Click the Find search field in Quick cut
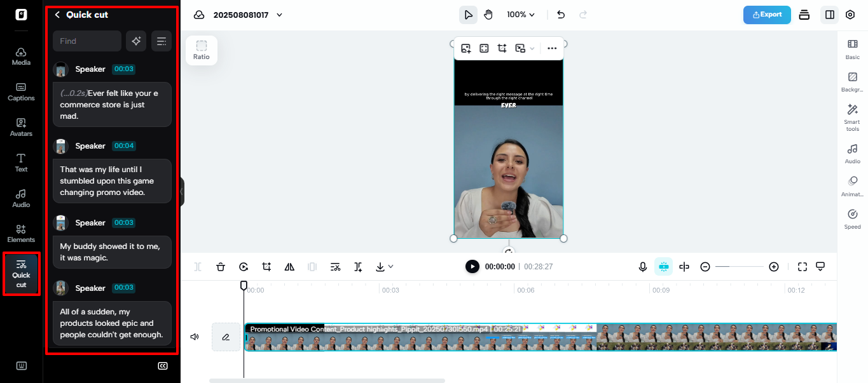The width and height of the screenshot is (868, 383). tap(86, 41)
